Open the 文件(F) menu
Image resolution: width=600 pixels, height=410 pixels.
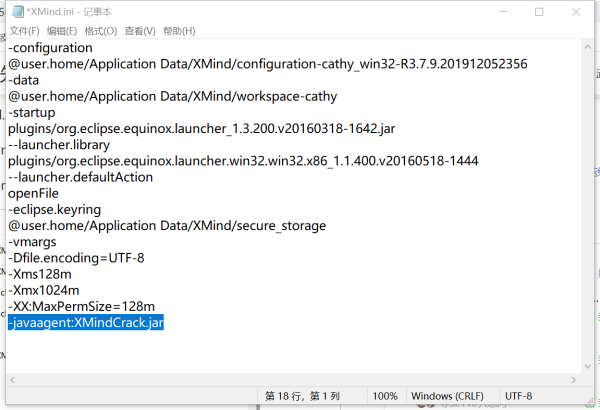point(24,31)
